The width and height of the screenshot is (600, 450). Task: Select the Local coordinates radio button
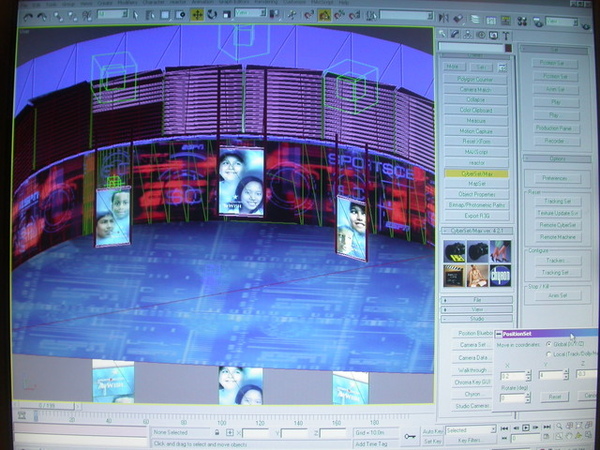click(549, 354)
